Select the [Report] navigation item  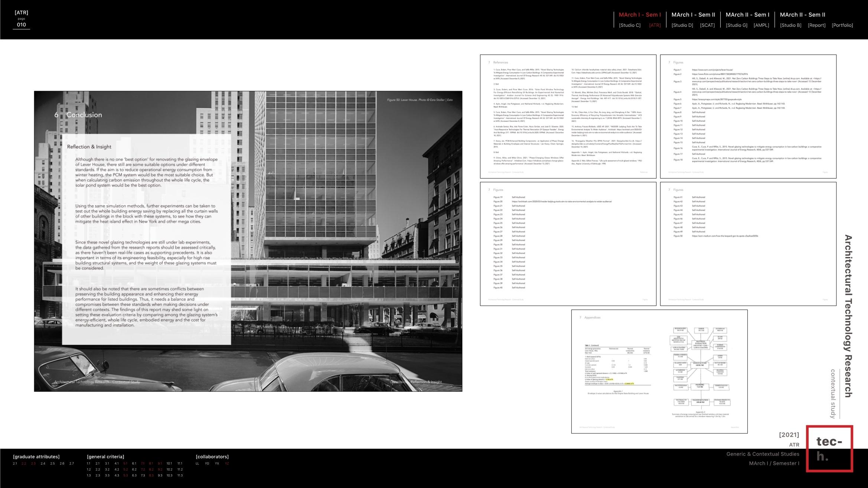coord(816,25)
